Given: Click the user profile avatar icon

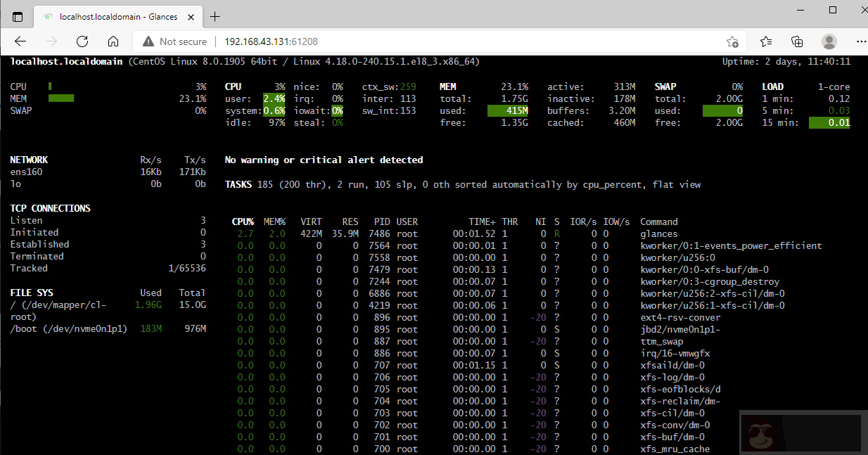Looking at the screenshot, I should pyautogui.click(x=829, y=41).
